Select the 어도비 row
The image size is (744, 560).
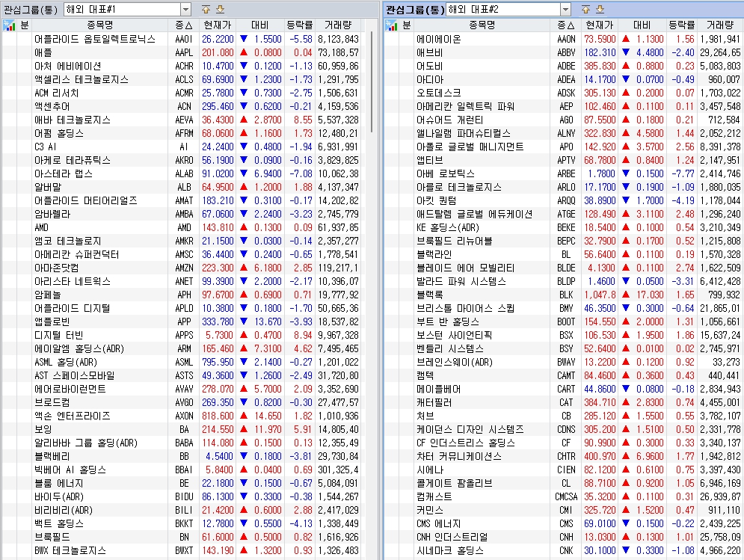(x=563, y=66)
